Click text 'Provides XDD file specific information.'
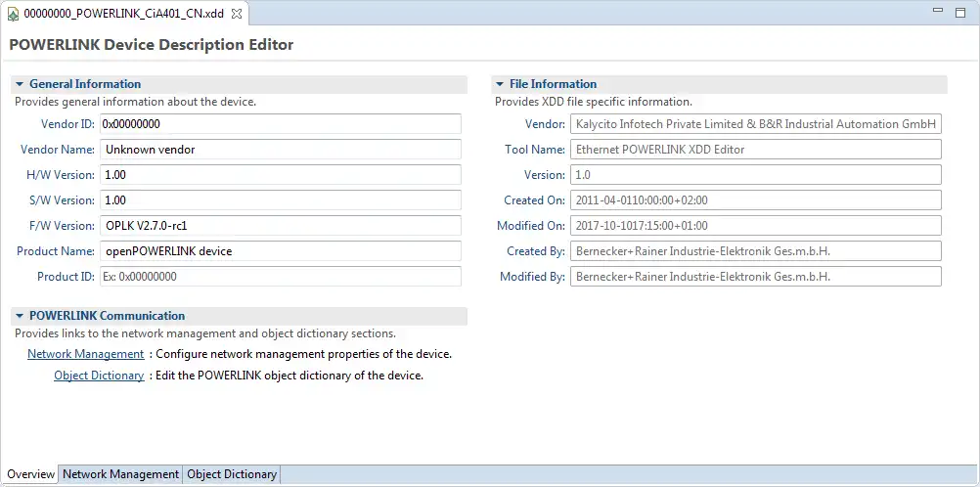The image size is (980, 487). (594, 102)
